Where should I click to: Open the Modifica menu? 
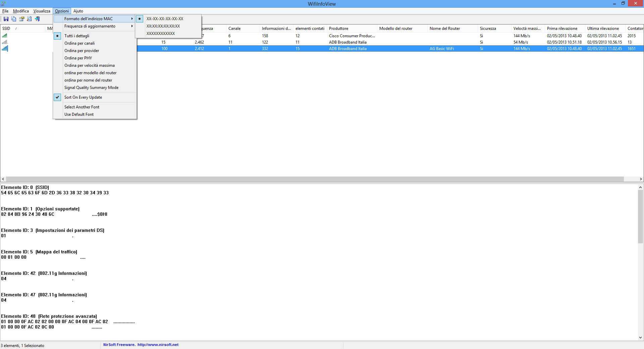[x=21, y=11]
